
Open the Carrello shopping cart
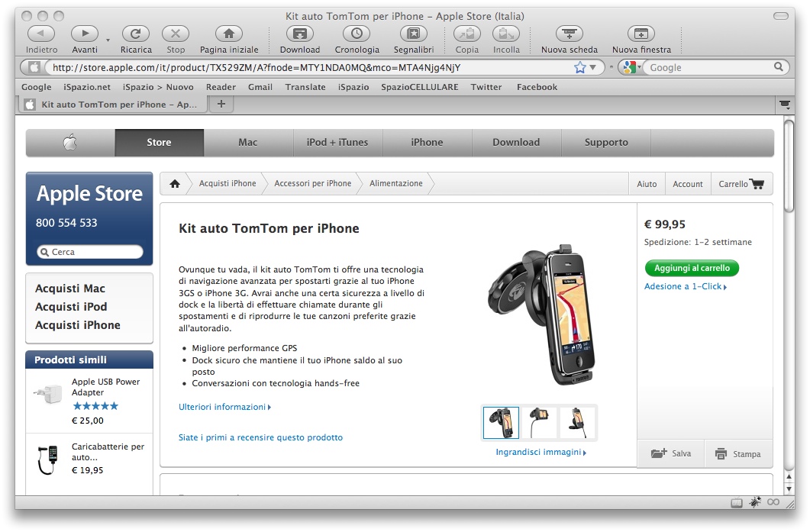coord(741,184)
